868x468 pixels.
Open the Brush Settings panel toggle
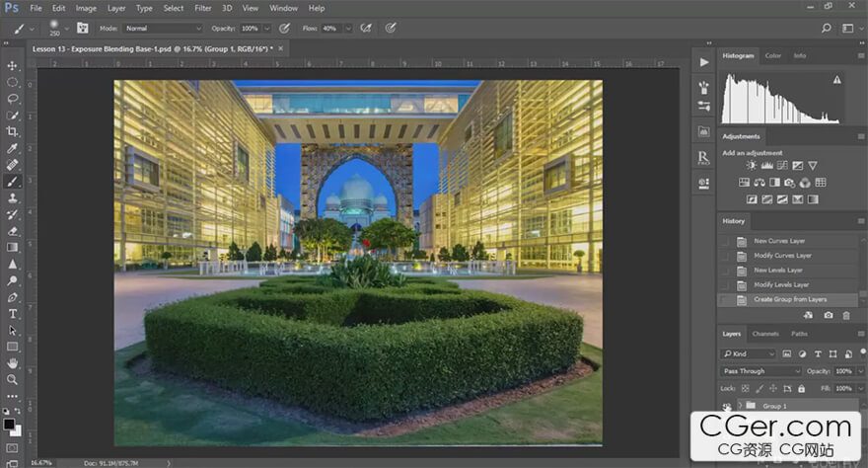click(x=83, y=29)
